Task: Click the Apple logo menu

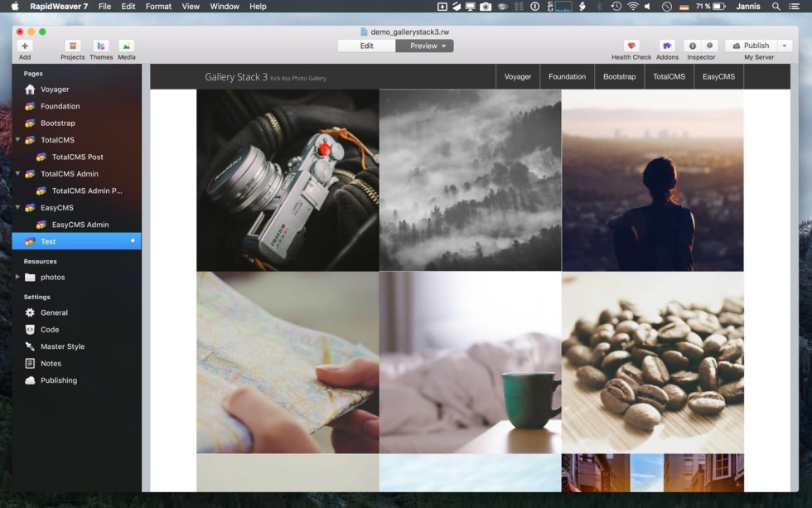Action: (15, 6)
